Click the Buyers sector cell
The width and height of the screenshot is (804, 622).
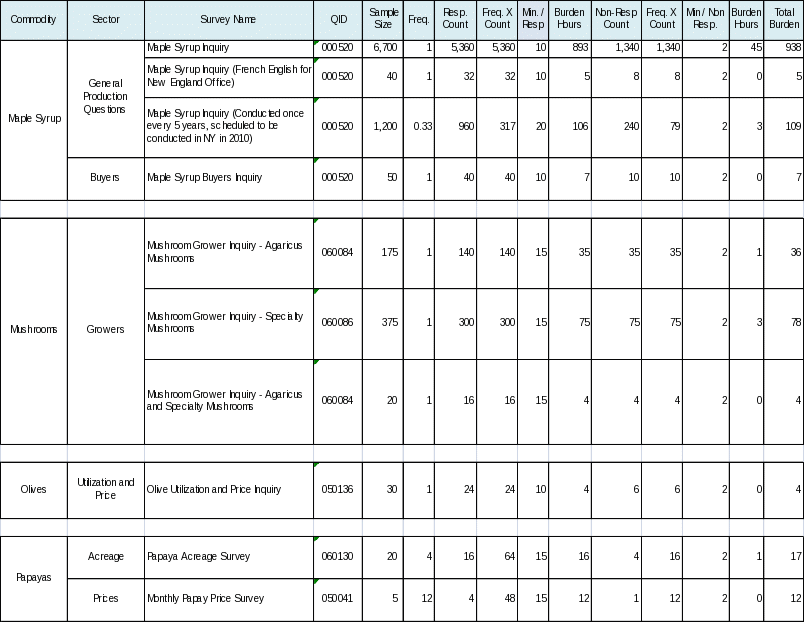point(106,178)
